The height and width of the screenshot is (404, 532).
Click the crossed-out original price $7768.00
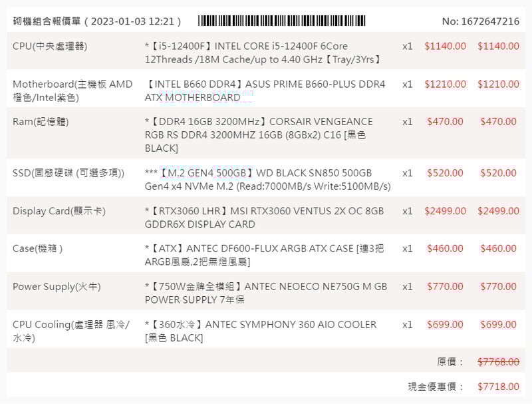click(x=498, y=362)
